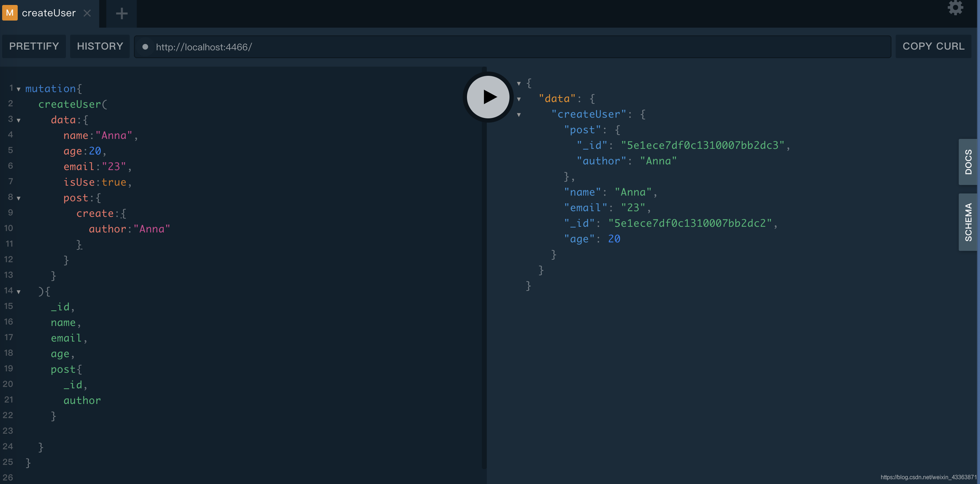Viewport: 980px width, 484px height.
Task: Run the mutation with the play button
Action: [x=488, y=97]
